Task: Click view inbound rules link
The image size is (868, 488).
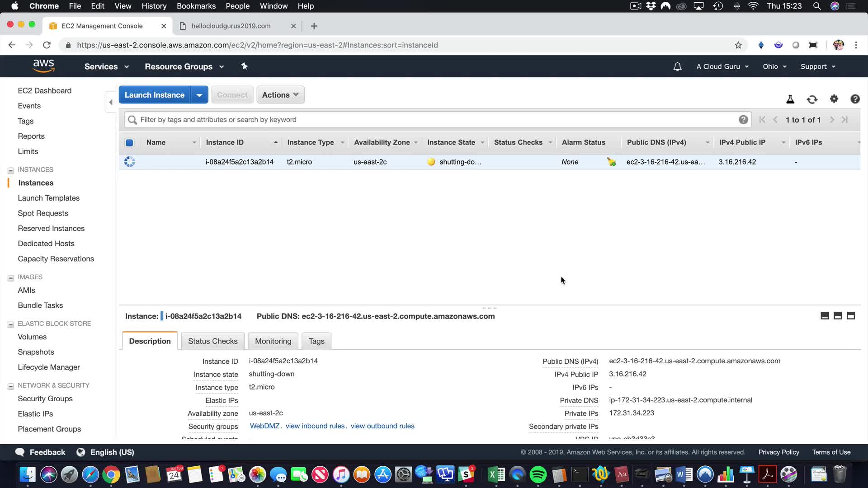Action: [315, 426]
